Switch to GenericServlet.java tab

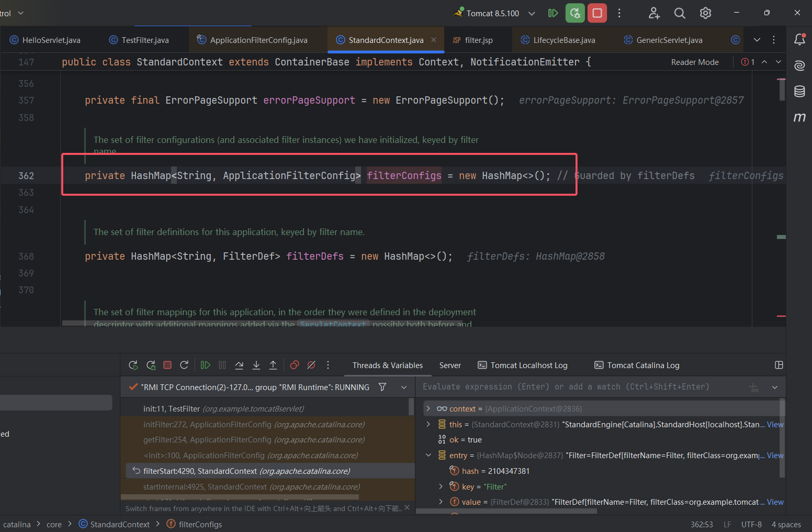[x=663, y=40]
